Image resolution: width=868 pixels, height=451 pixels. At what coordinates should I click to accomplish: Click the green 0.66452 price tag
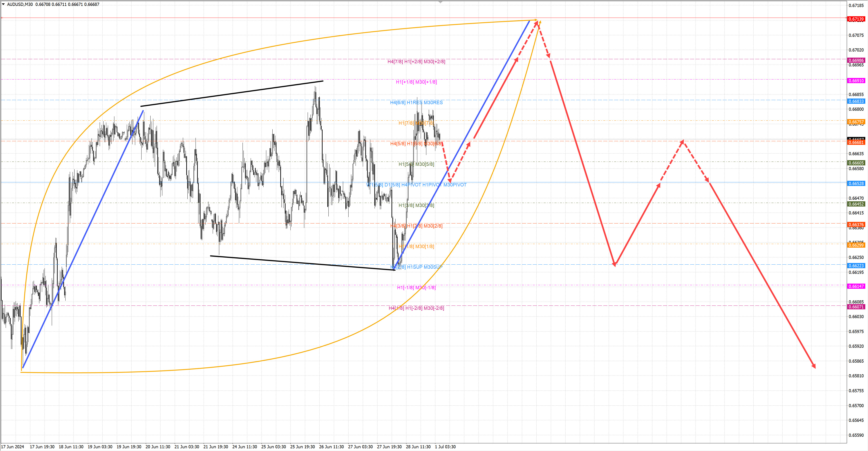pos(856,204)
